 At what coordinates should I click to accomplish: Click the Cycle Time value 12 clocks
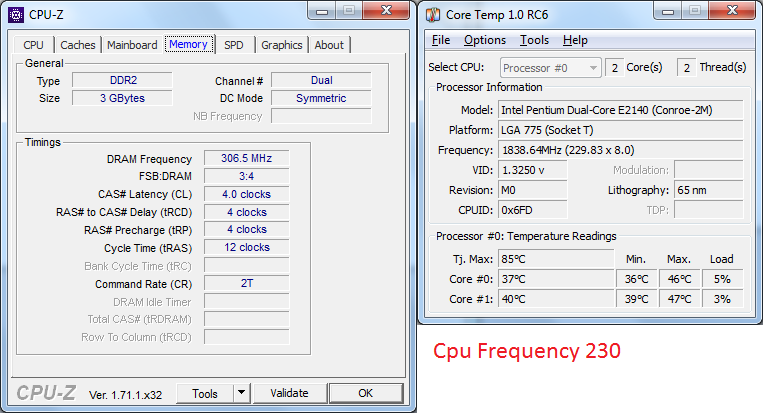coord(247,248)
